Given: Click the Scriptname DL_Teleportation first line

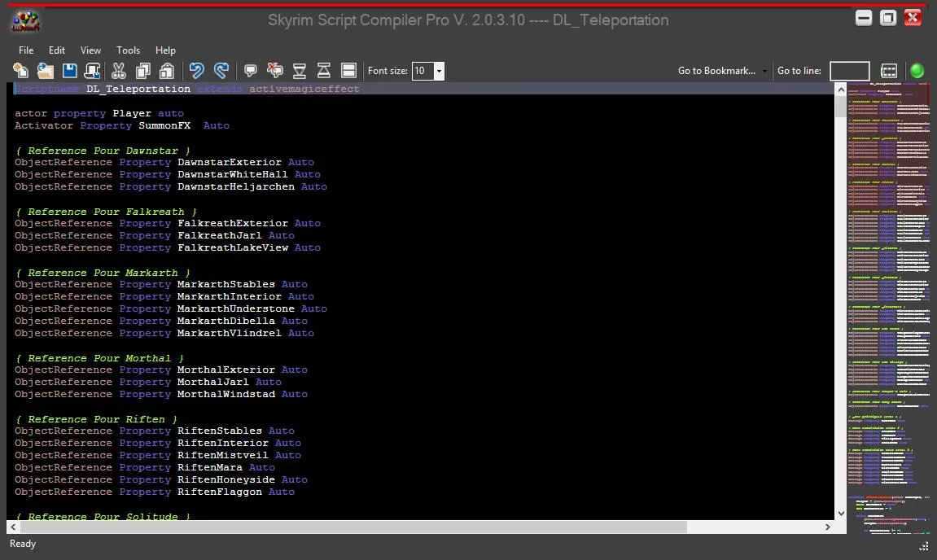Looking at the screenshot, I should point(187,89).
